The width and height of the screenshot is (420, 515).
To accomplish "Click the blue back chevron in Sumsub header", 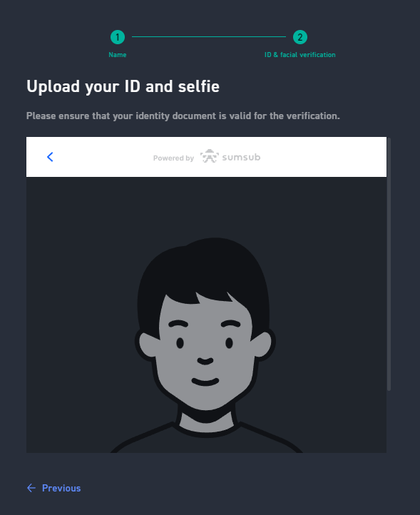I will click(50, 157).
